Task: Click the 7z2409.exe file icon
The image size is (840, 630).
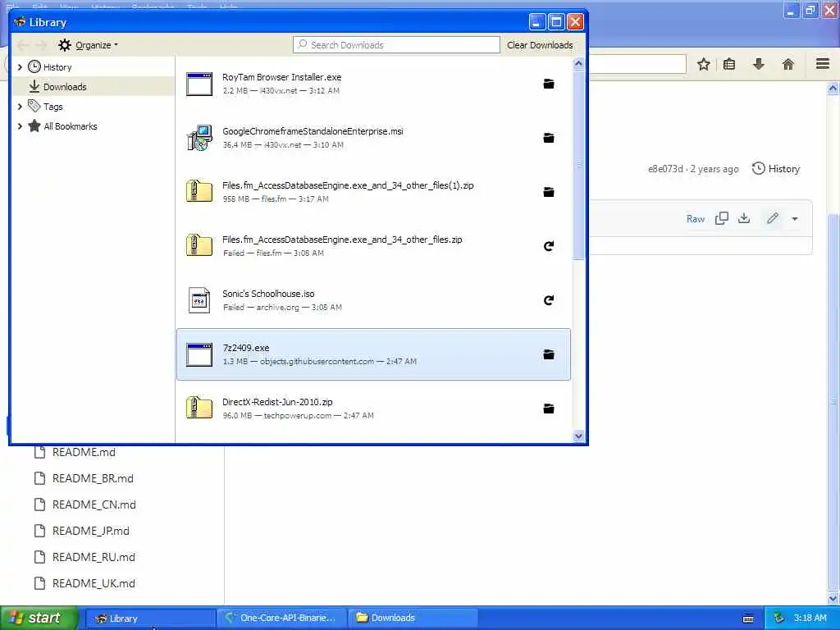Action: [199, 354]
